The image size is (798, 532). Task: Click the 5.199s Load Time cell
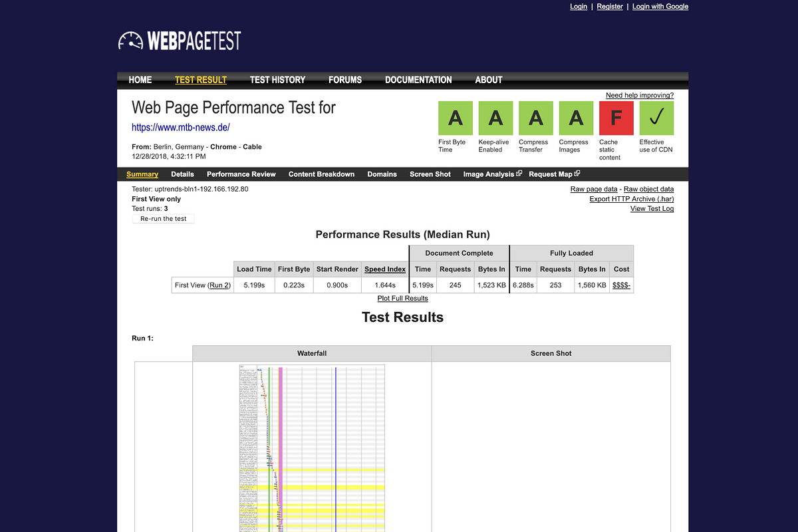[255, 285]
